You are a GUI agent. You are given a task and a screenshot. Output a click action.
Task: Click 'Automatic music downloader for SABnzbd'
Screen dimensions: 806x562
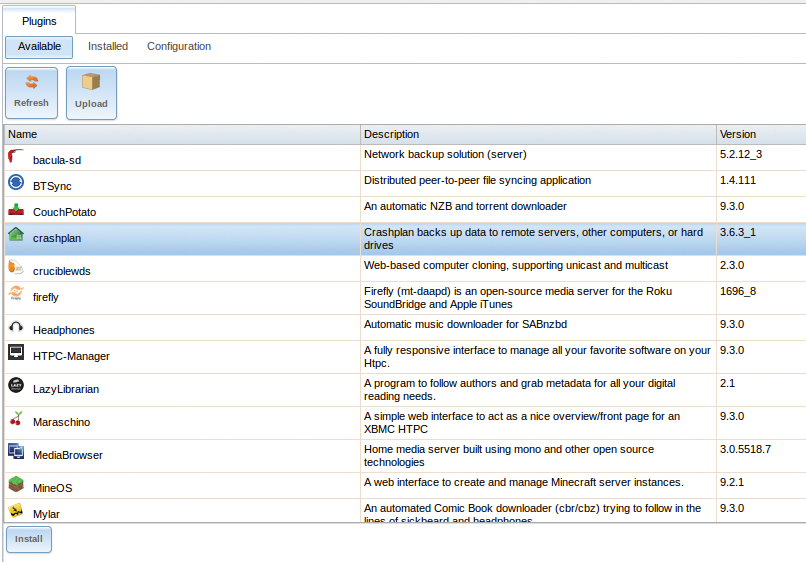tap(466, 324)
